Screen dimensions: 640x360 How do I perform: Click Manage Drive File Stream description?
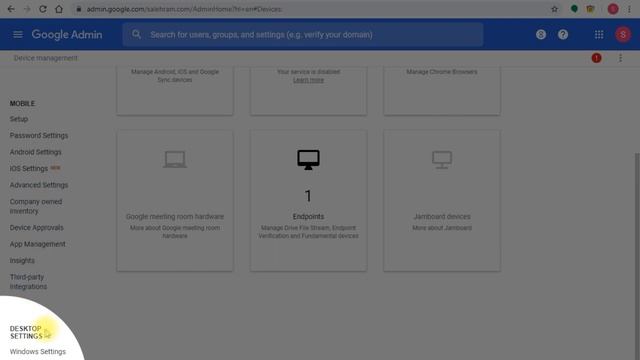pyautogui.click(x=308, y=232)
